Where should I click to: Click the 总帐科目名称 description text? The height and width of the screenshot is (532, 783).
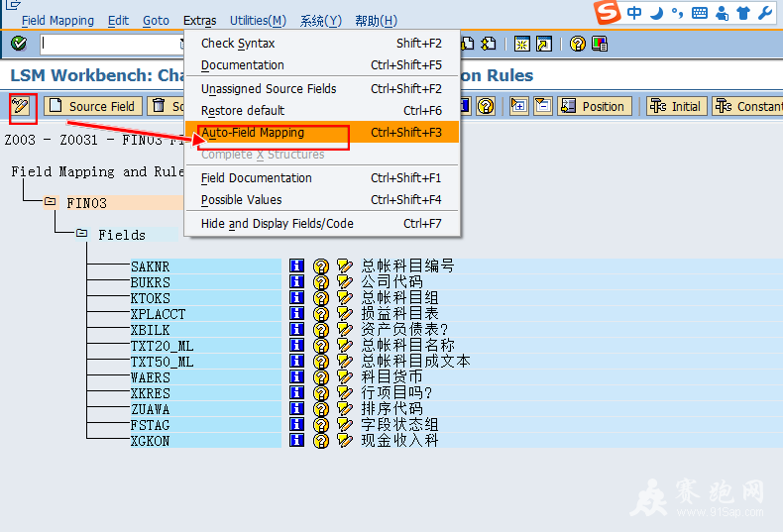coord(408,346)
